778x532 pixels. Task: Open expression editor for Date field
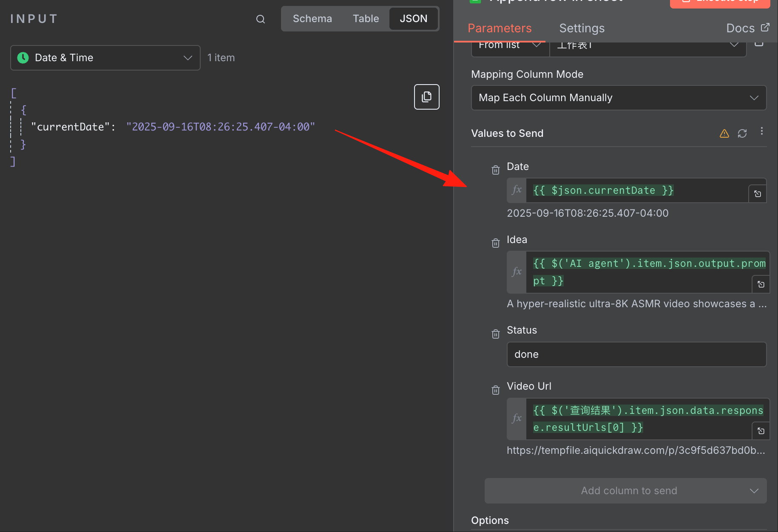pyautogui.click(x=758, y=194)
